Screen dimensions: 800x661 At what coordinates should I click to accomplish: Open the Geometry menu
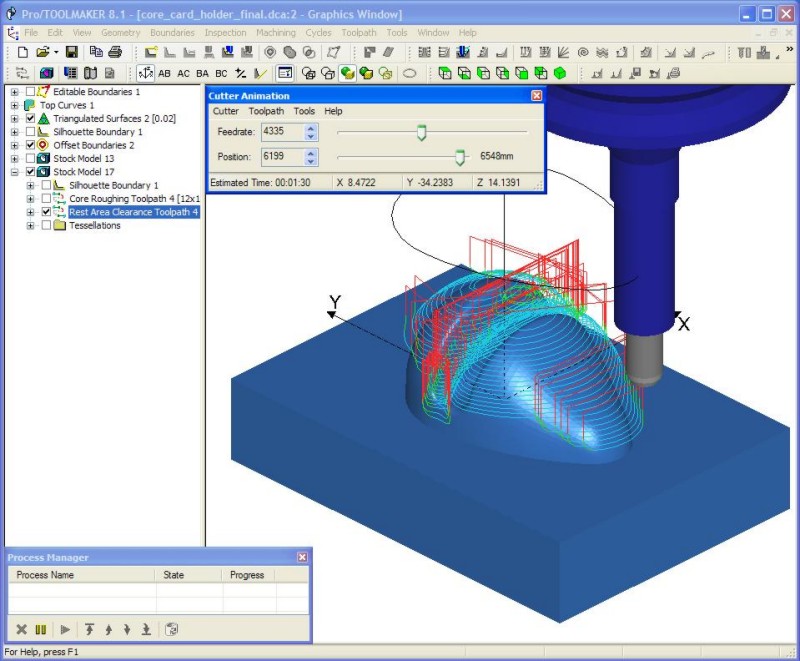pos(120,33)
